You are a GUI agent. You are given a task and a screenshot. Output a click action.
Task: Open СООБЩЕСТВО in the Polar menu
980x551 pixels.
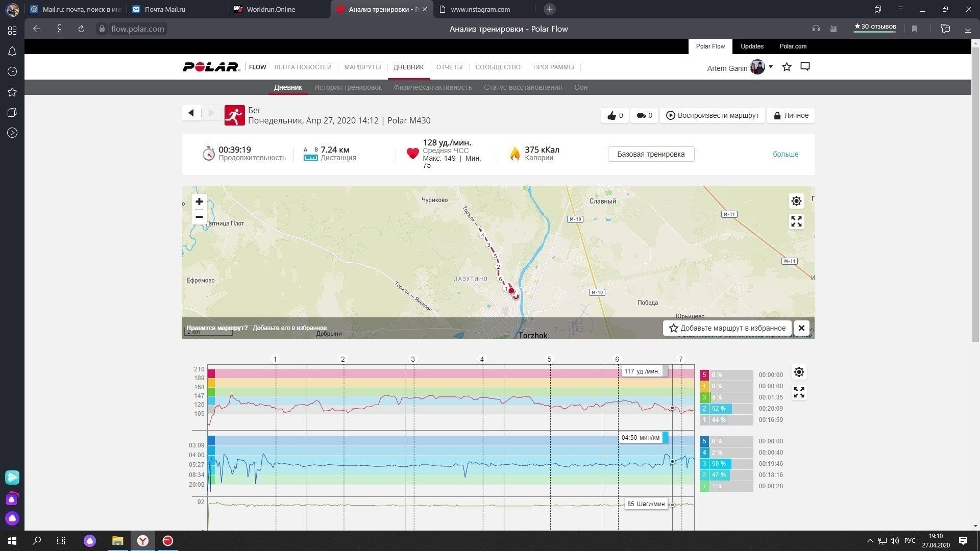point(498,67)
